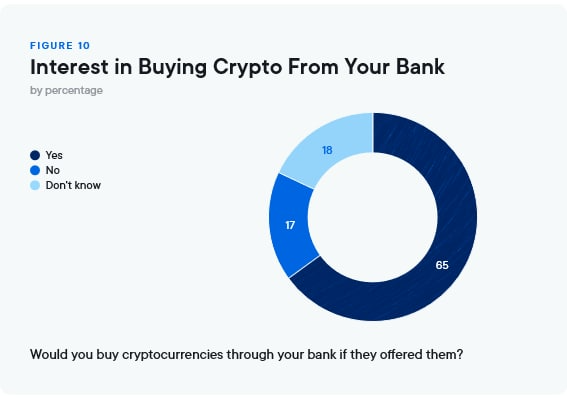Click the empty center of the donut chart

pyautogui.click(x=373, y=217)
